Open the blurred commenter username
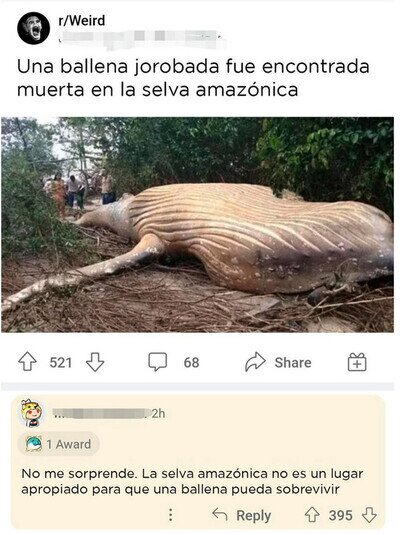The image size is (400, 535). coord(101,414)
